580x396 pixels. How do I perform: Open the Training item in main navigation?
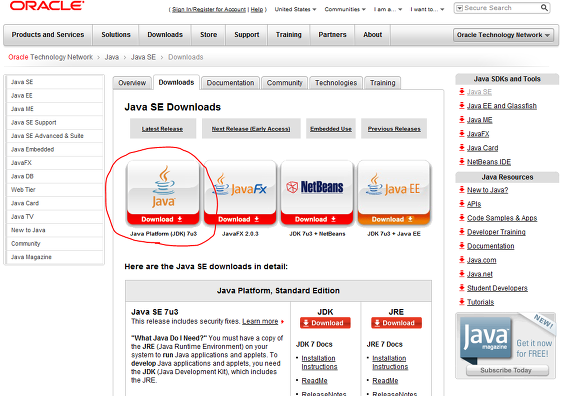point(289,35)
